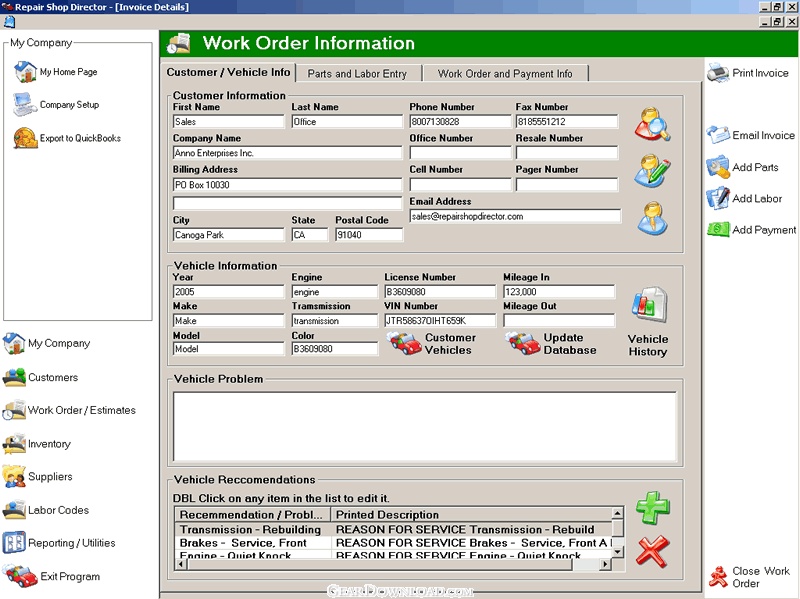
Task: Click the empty Office Number field
Action: point(460,153)
